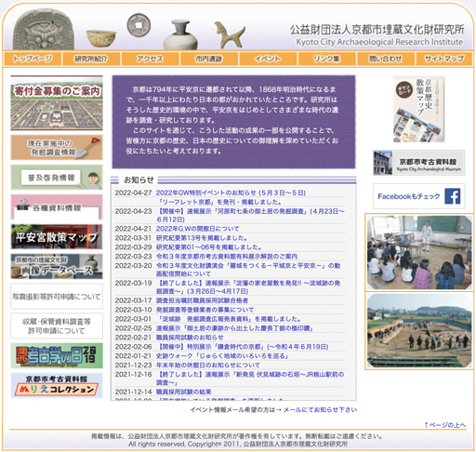Click the pottery bowl image in header
The height and width of the screenshot is (452, 476).
[101, 39]
